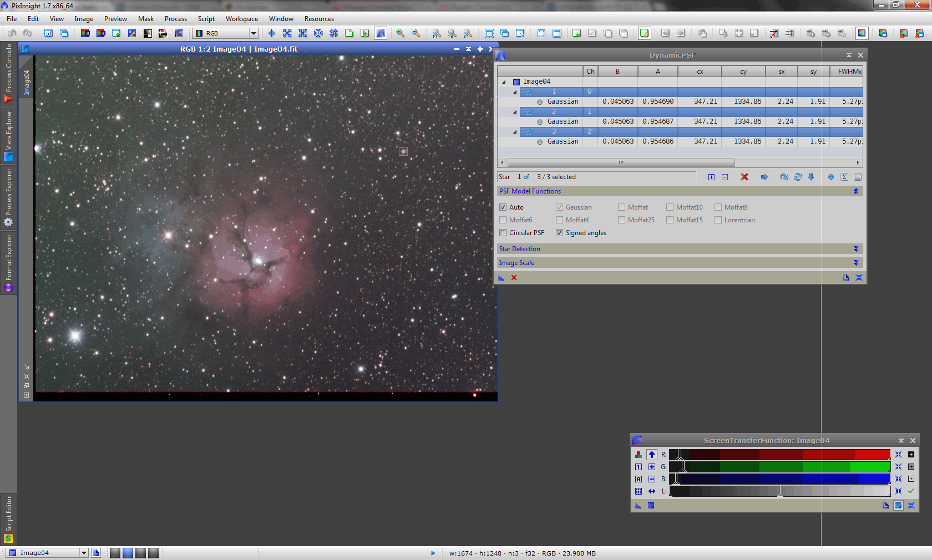Open the Script menu
The height and width of the screenshot is (560, 932).
click(206, 19)
